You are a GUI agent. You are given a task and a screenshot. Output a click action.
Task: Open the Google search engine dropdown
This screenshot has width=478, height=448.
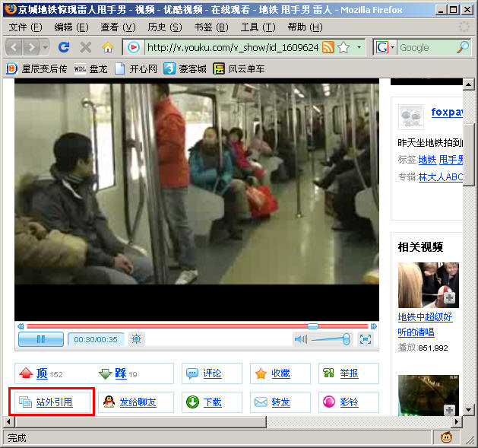click(386, 47)
